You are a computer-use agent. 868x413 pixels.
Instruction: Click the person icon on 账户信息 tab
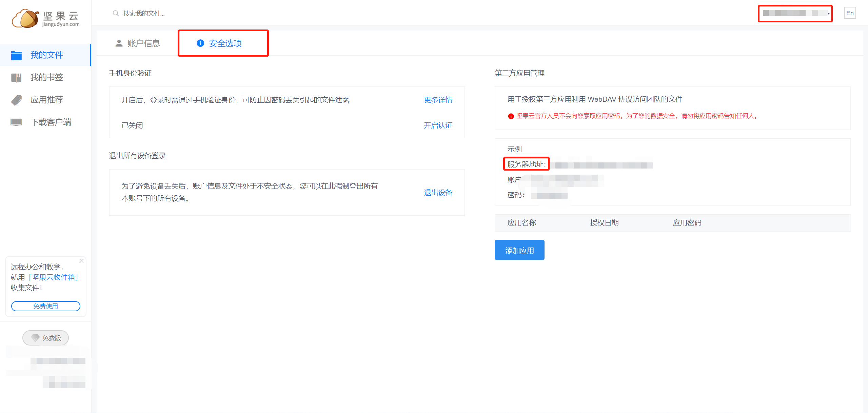pos(119,43)
